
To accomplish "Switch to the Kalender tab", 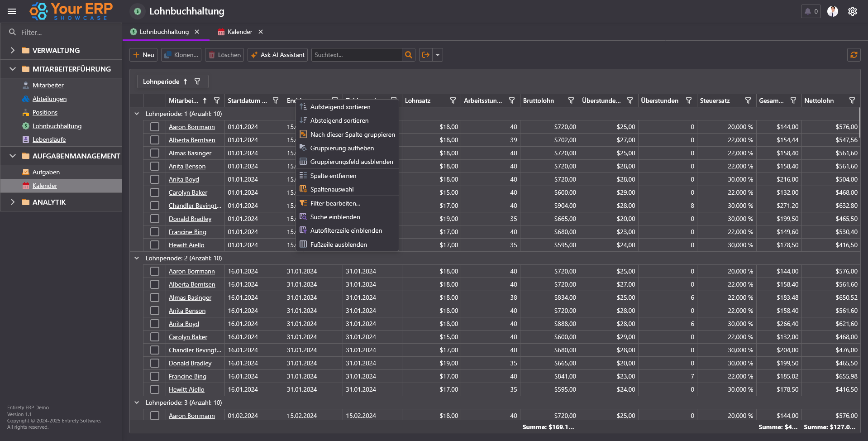I will coord(239,32).
